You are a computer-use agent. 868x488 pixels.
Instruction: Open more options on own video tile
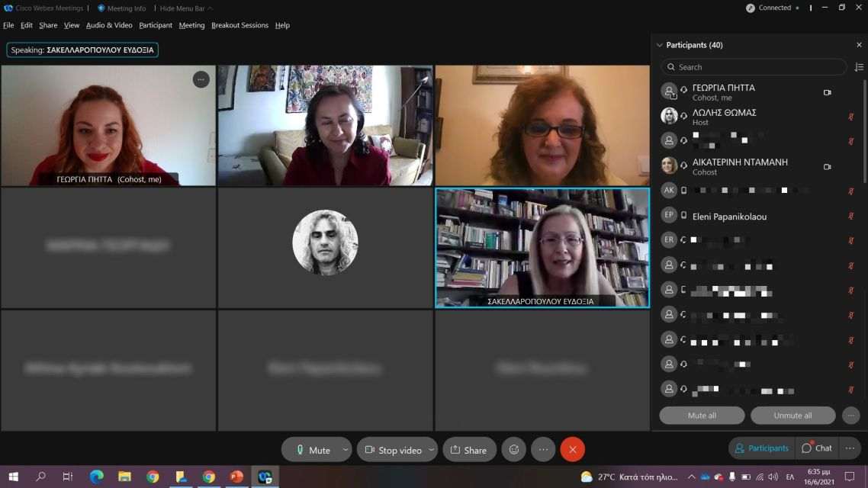coord(201,79)
